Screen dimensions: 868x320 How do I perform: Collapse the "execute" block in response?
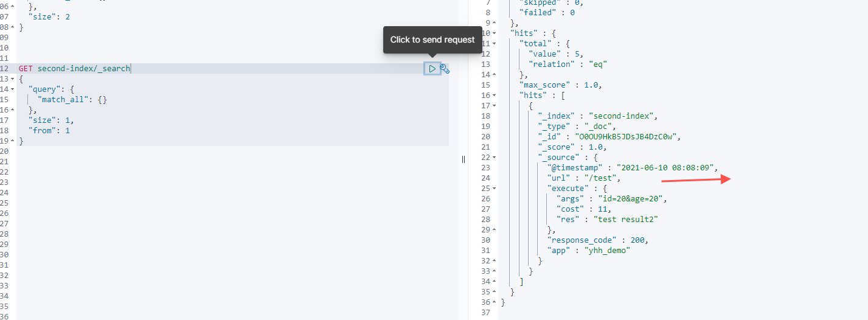coord(495,189)
